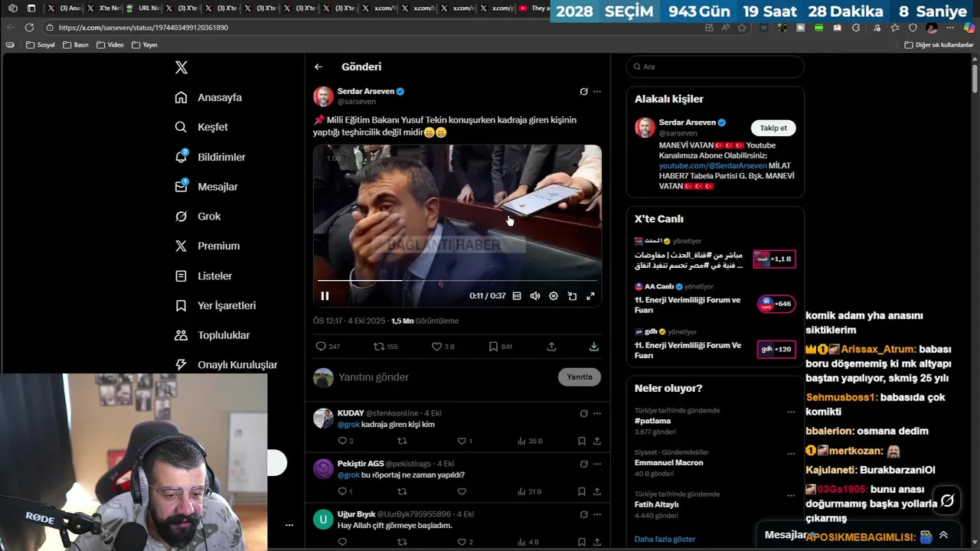
Task: Open more options for Emmanuel Macron trend
Action: pos(791,453)
